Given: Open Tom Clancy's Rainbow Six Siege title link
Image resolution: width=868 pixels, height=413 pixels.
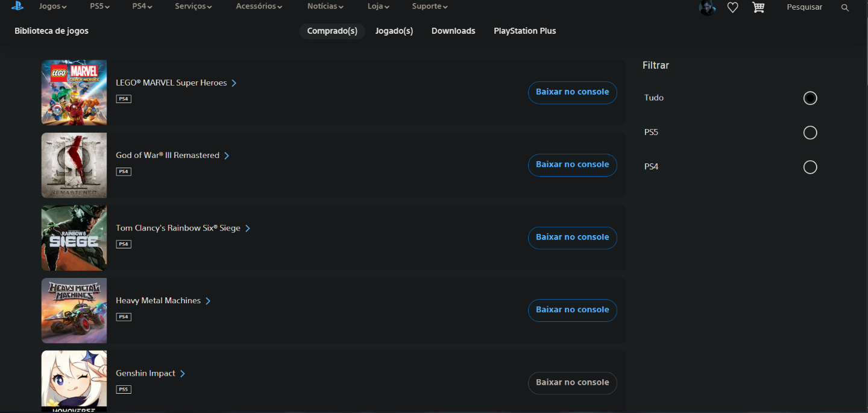Looking at the screenshot, I should pos(178,229).
